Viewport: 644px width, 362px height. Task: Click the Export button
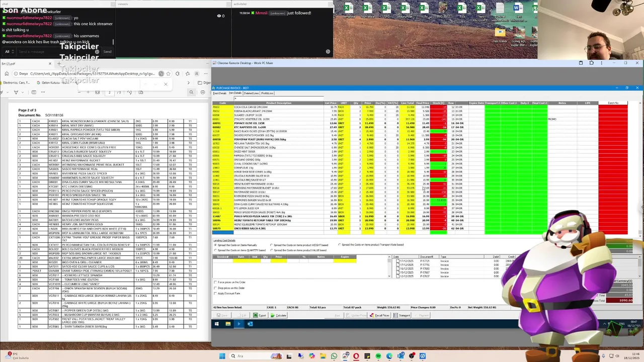click(x=259, y=315)
